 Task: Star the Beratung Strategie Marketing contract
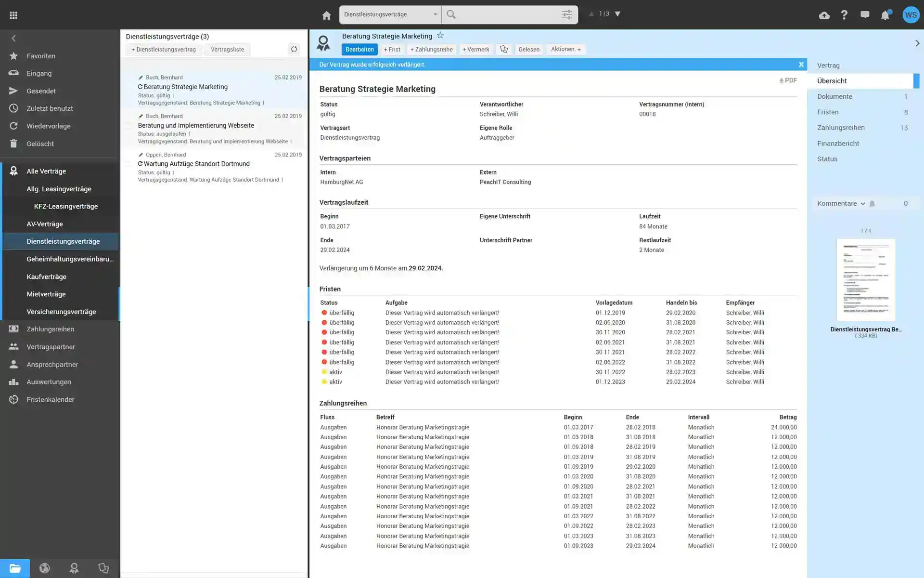(x=440, y=36)
